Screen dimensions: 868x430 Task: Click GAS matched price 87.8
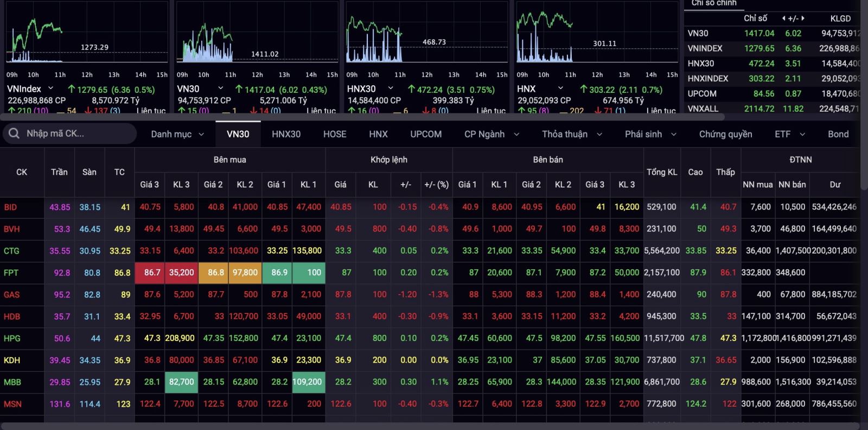click(343, 295)
